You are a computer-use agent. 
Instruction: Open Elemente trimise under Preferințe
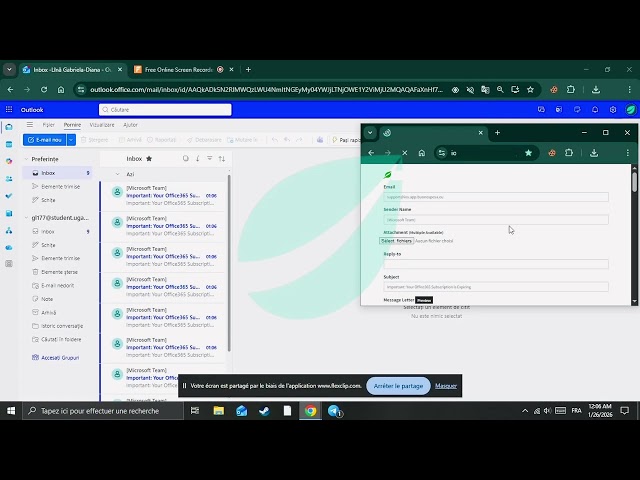pos(57,187)
